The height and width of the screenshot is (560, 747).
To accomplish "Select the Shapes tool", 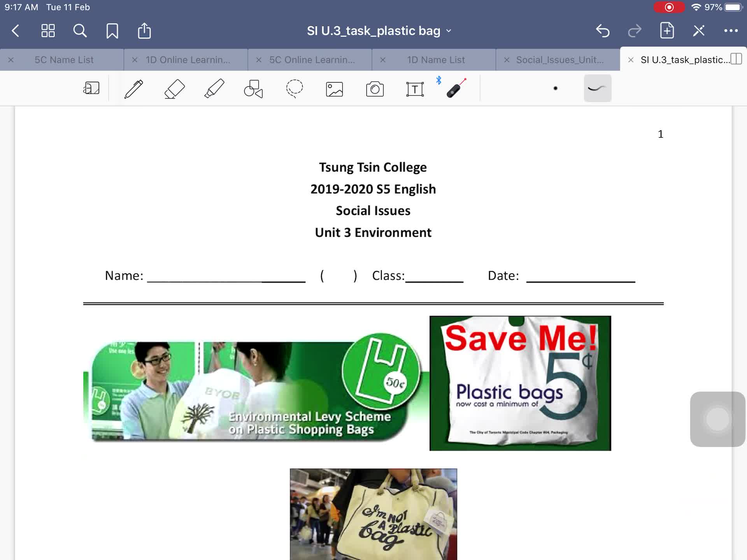I will [254, 89].
